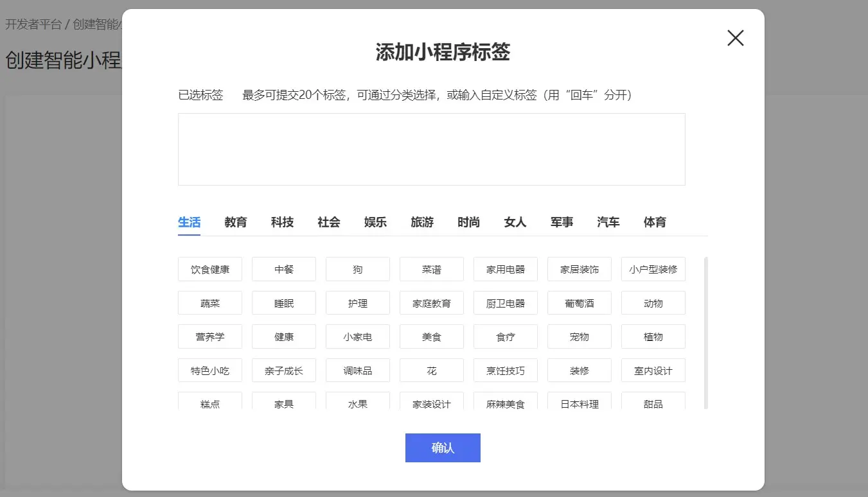Open the 科技 category tab

click(x=282, y=222)
